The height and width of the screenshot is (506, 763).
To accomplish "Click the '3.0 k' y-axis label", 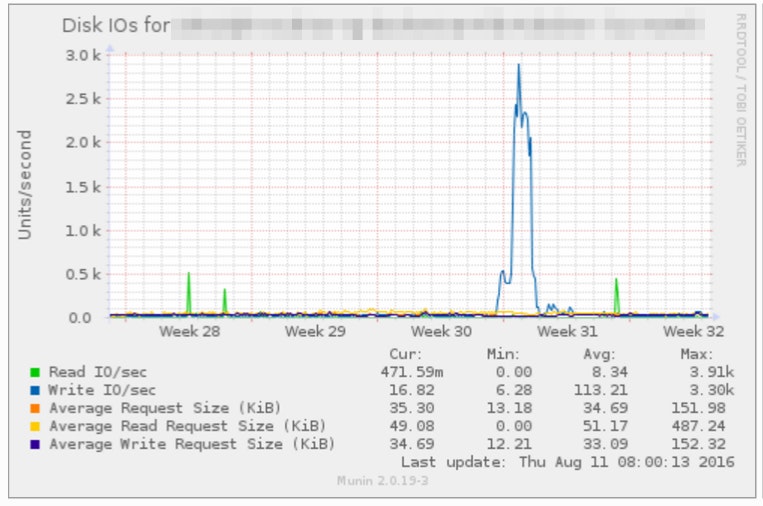I will coord(83,55).
